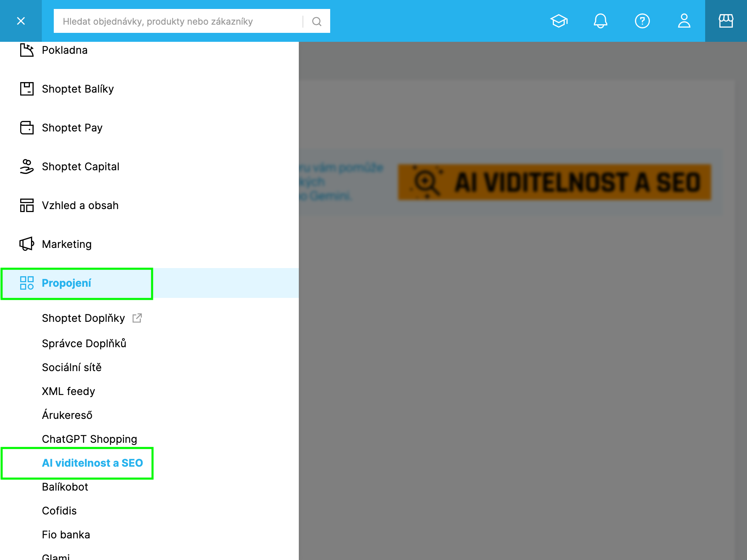Click the Pokladna cash register icon

pos(27,50)
